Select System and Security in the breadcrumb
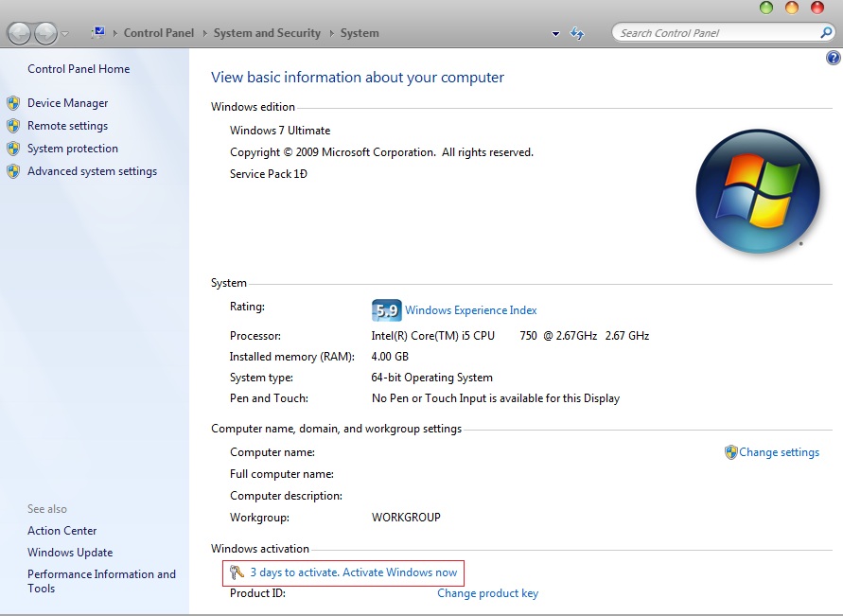843x616 pixels. click(267, 32)
